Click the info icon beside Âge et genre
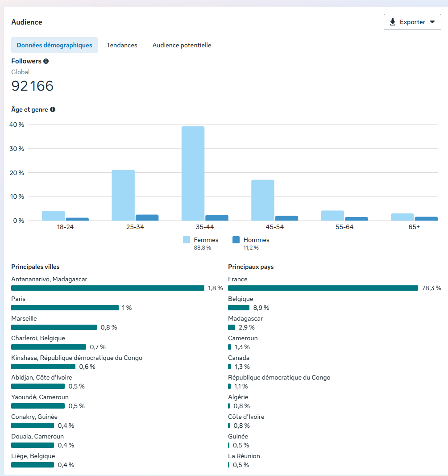The height and width of the screenshot is (476, 448). coord(53,109)
